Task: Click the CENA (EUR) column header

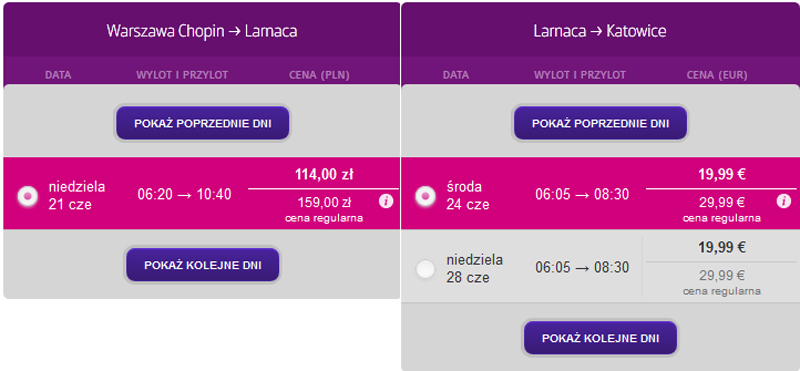Action: point(717,76)
